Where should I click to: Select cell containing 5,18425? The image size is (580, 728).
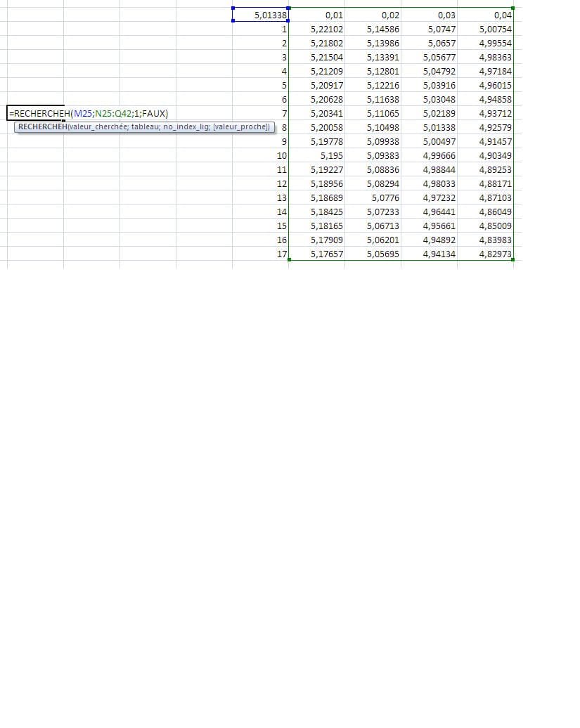[316, 212]
